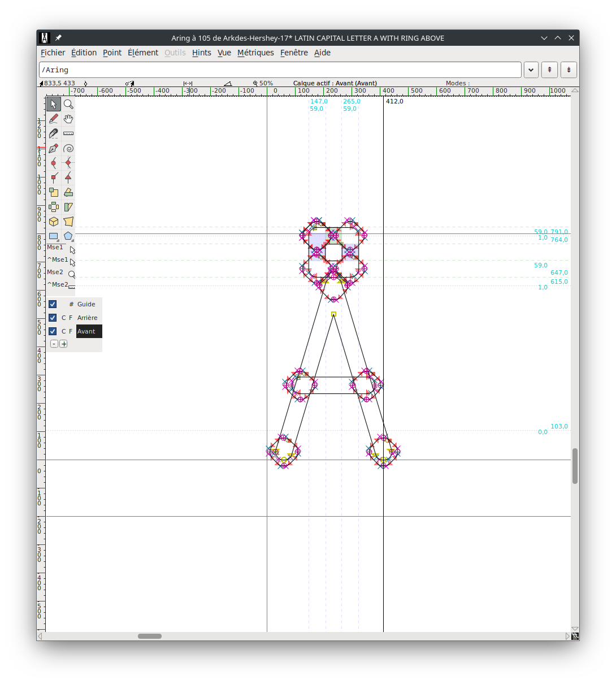Select the 3D rotate cube tool
The image size is (616, 684).
click(54, 222)
